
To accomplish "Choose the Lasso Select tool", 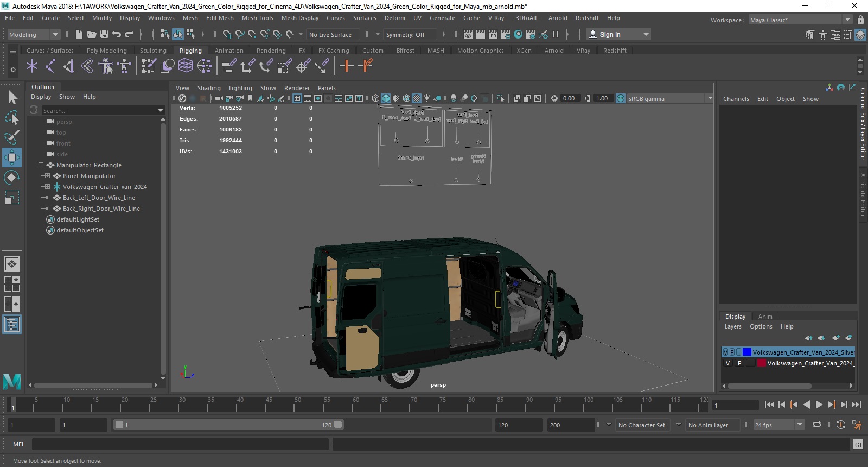I will 12,117.
